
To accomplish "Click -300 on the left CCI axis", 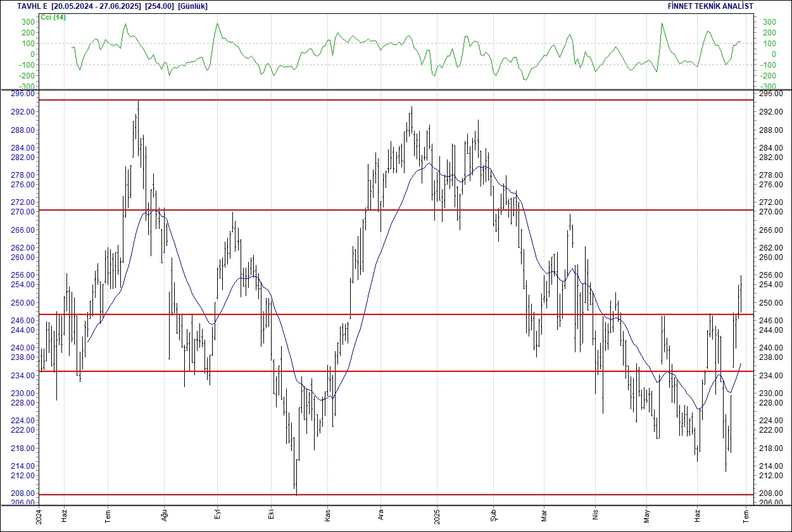I will tap(26, 87).
